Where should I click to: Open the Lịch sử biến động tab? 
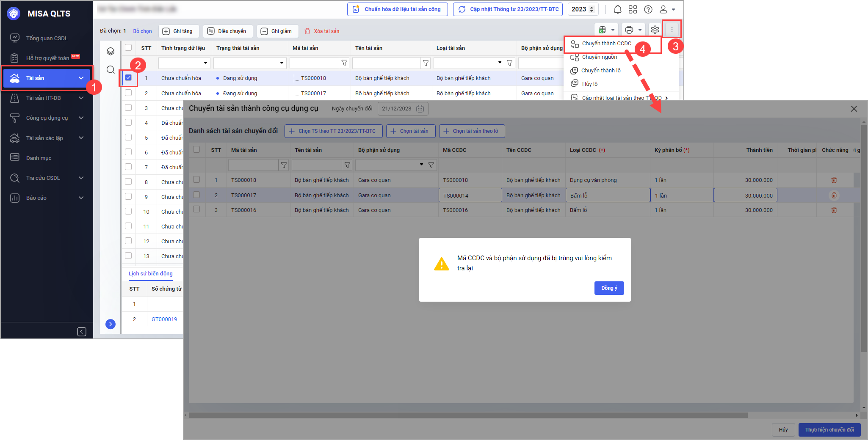click(151, 274)
